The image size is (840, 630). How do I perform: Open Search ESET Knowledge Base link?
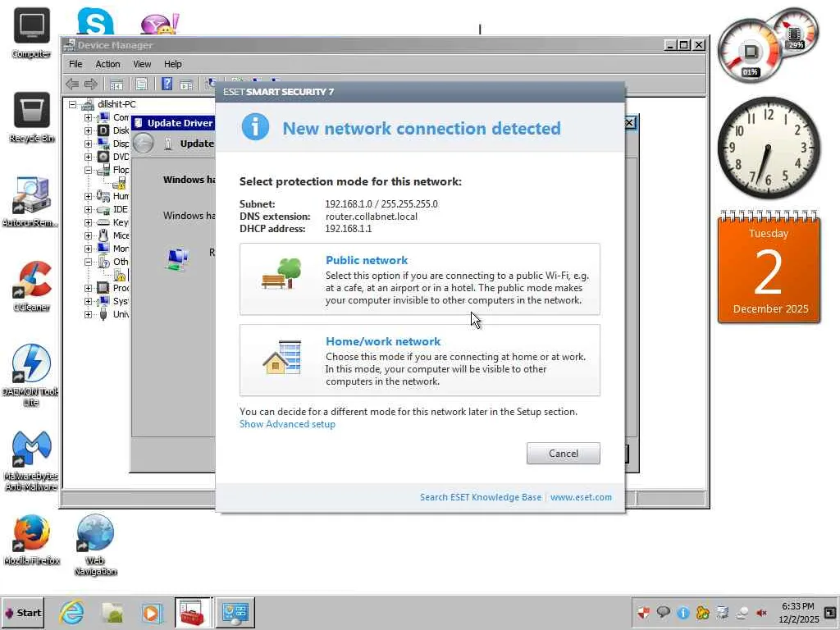tap(481, 497)
